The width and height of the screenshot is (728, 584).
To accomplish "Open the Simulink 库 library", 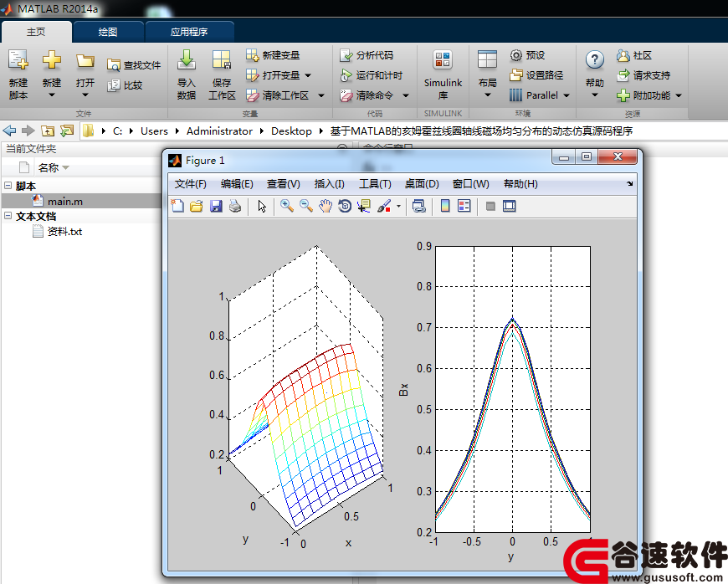I will [443, 74].
